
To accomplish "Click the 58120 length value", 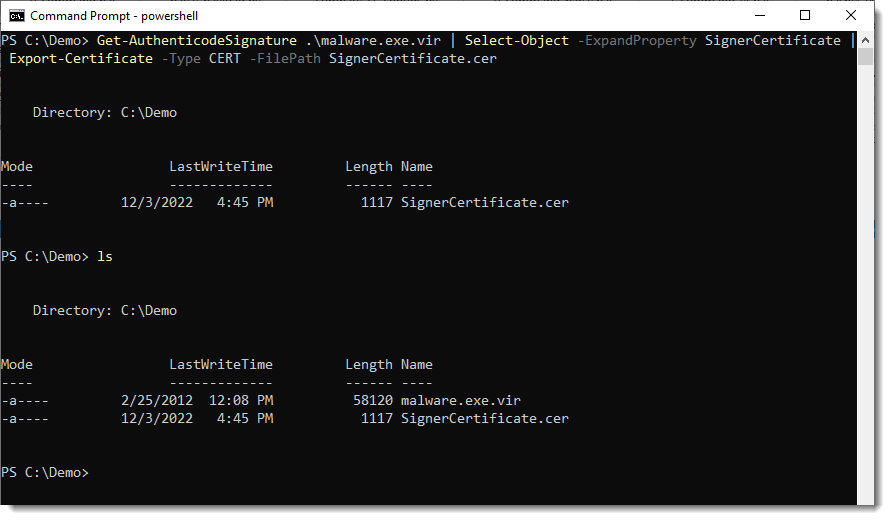I will (372, 401).
